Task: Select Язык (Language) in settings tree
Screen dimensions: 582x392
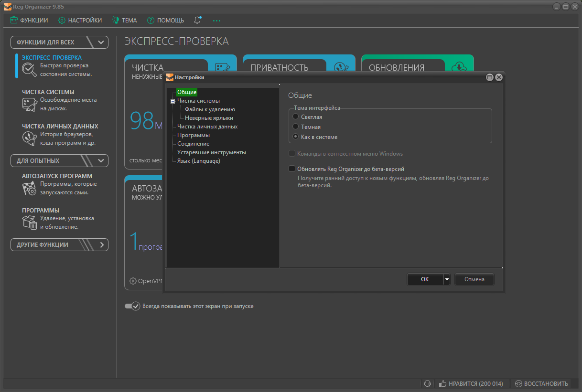Action: (198, 161)
